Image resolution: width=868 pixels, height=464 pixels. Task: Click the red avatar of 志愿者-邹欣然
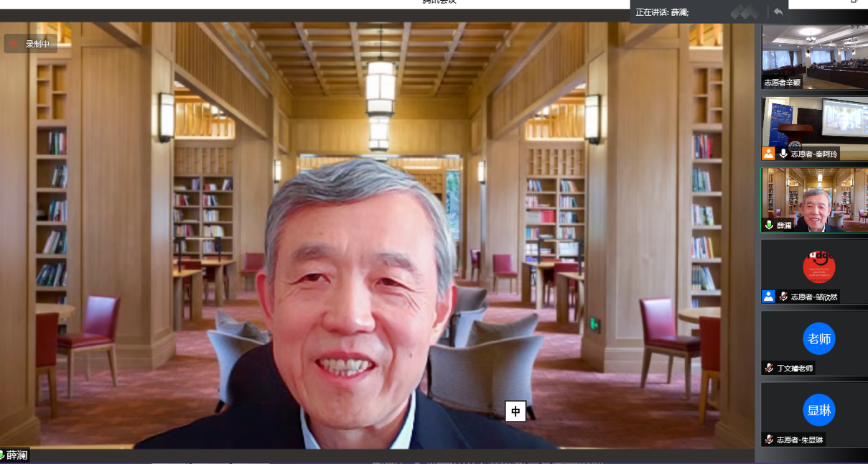[x=818, y=267]
